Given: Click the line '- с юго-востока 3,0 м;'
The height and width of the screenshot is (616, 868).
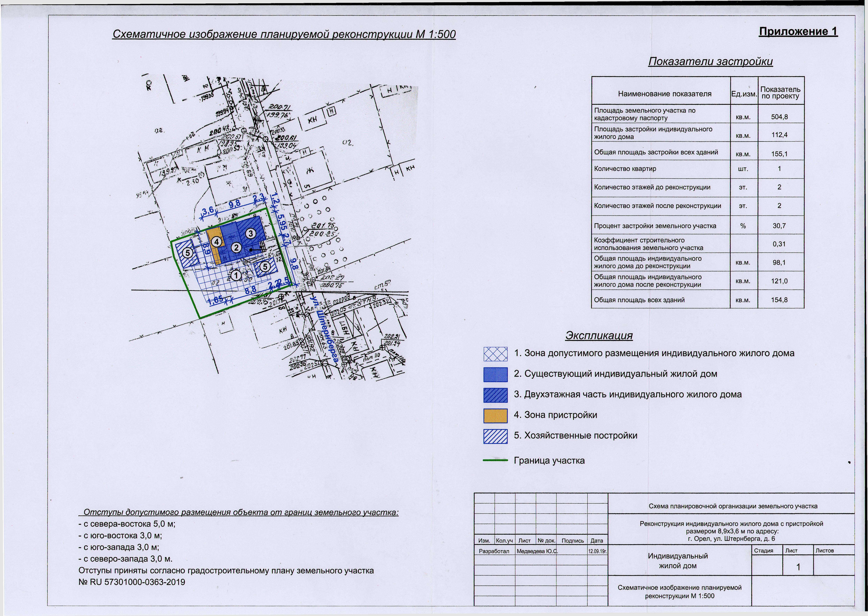Looking at the screenshot, I should click(x=120, y=536).
